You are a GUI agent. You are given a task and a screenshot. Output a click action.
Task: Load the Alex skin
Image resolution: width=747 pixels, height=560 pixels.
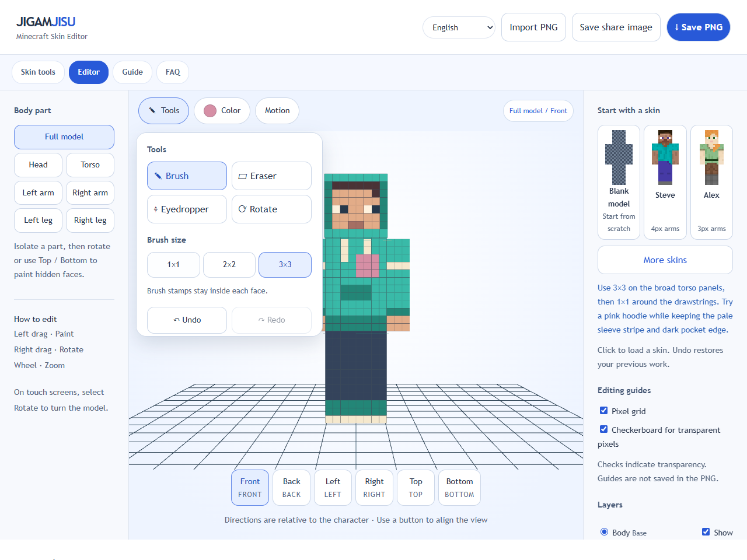click(x=711, y=182)
